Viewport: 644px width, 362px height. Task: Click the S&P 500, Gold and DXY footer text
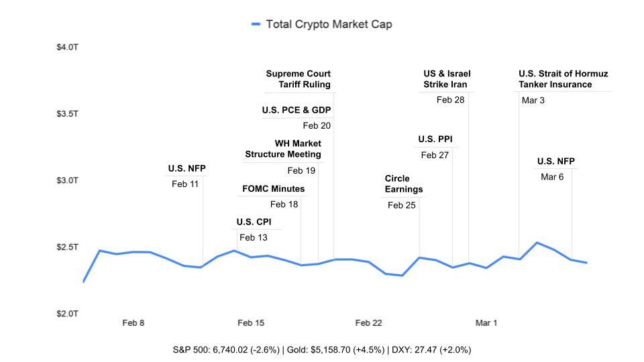click(322, 350)
